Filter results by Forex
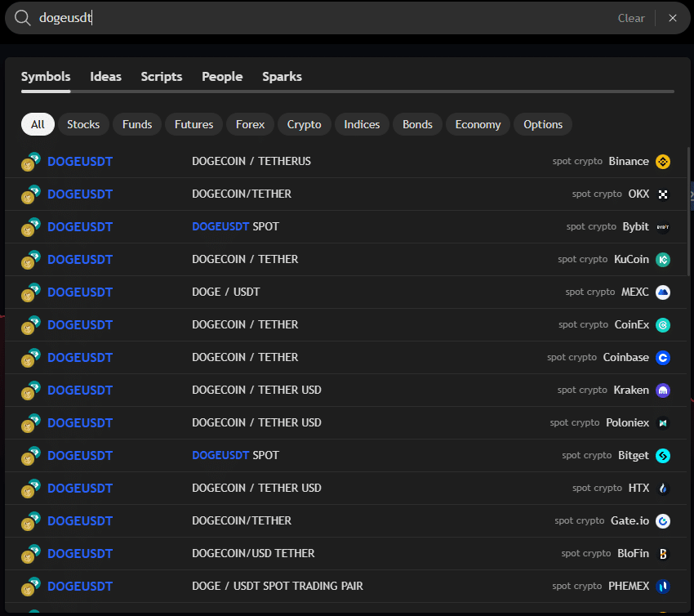This screenshot has width=694, height=616. click(250, 124)
